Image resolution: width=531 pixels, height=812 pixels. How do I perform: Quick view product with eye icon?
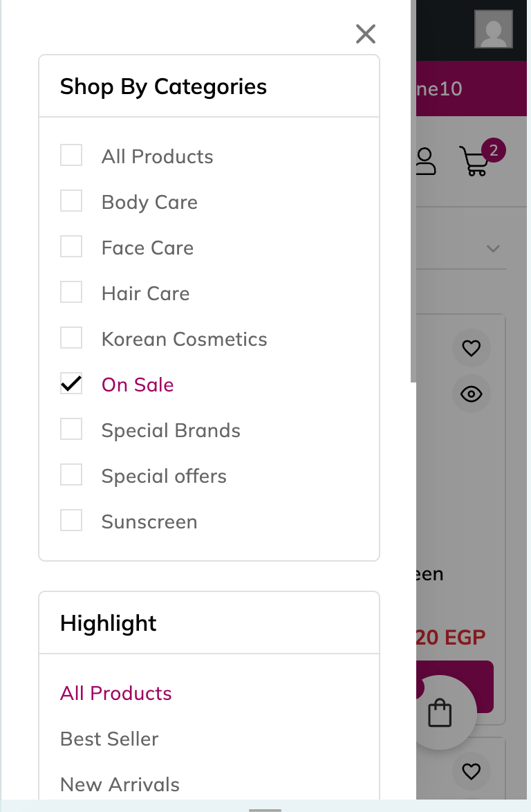tap(471, 394)
